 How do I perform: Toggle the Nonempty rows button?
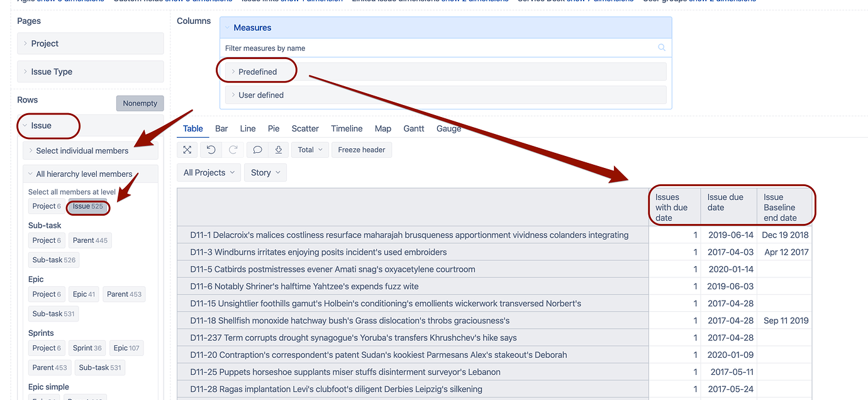(140, 103)
